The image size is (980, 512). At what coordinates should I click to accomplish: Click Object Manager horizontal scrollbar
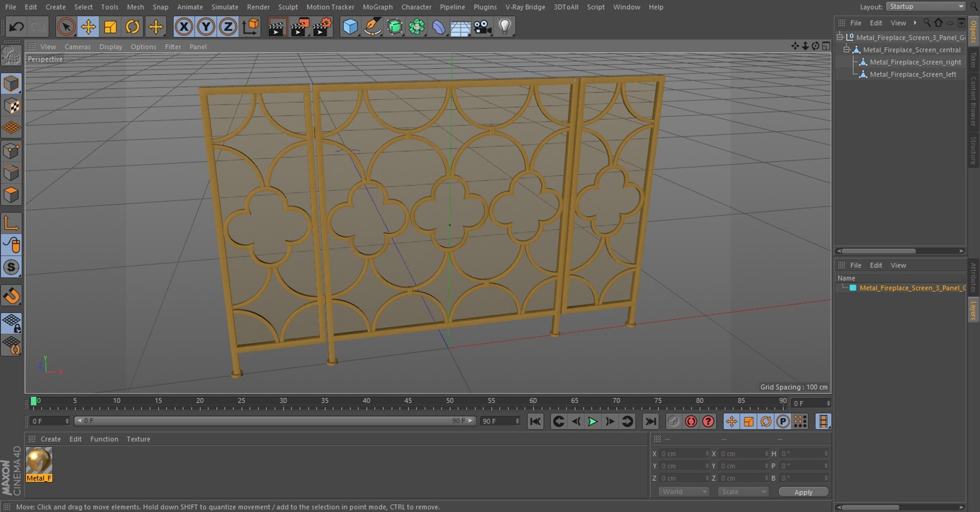click(879, 251)
